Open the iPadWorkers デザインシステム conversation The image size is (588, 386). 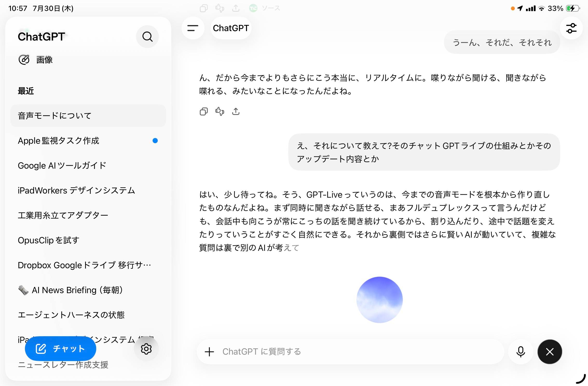(88, 190)
